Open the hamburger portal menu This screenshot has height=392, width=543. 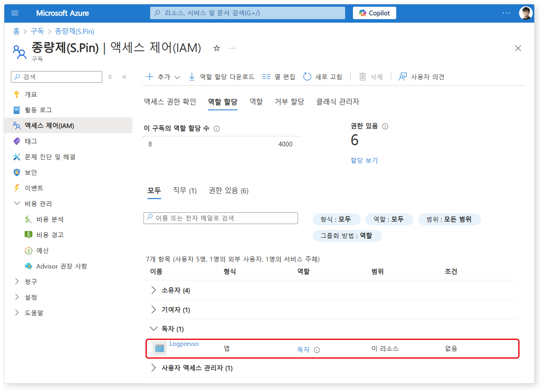tap(15, 13)
